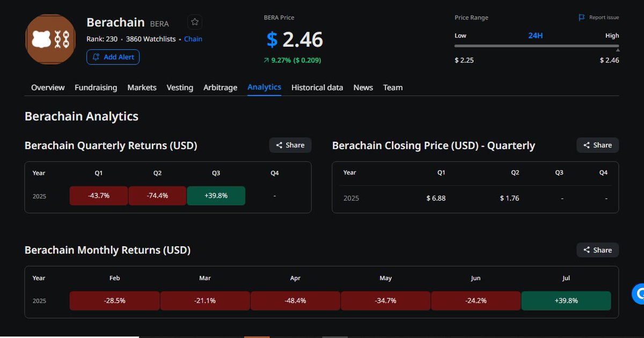Screen dimensions: 644x338
Task: Select the Analytics tab
Action: click(x=264, y=87)
